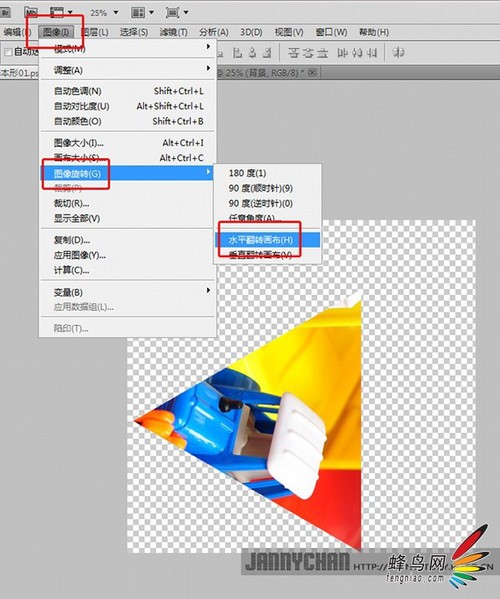500x599 pixels.
Task: Choose 自动色调(N) from the menu
Action: [x=128, y=91]
